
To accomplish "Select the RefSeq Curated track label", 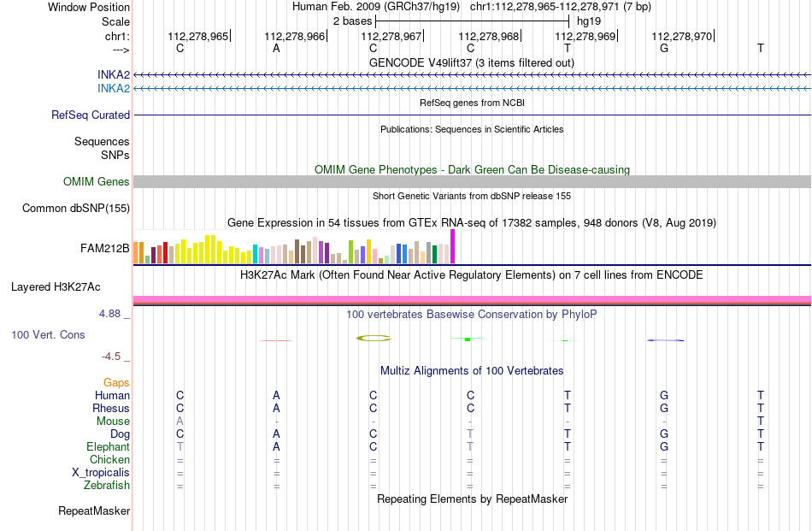I will pos(91,115).
